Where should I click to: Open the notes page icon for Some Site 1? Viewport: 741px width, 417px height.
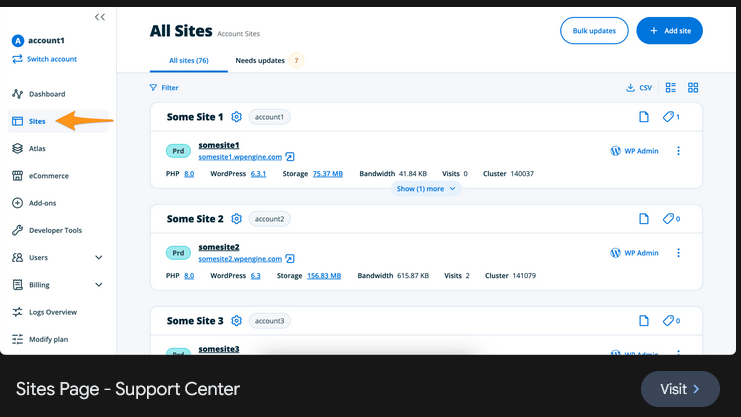[644, 117]
